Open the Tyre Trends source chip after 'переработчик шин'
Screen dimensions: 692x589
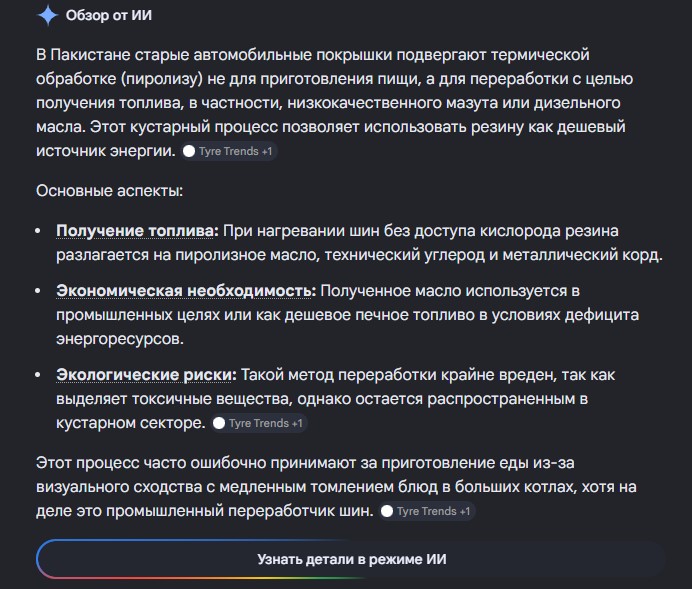(x=427, y=511)
